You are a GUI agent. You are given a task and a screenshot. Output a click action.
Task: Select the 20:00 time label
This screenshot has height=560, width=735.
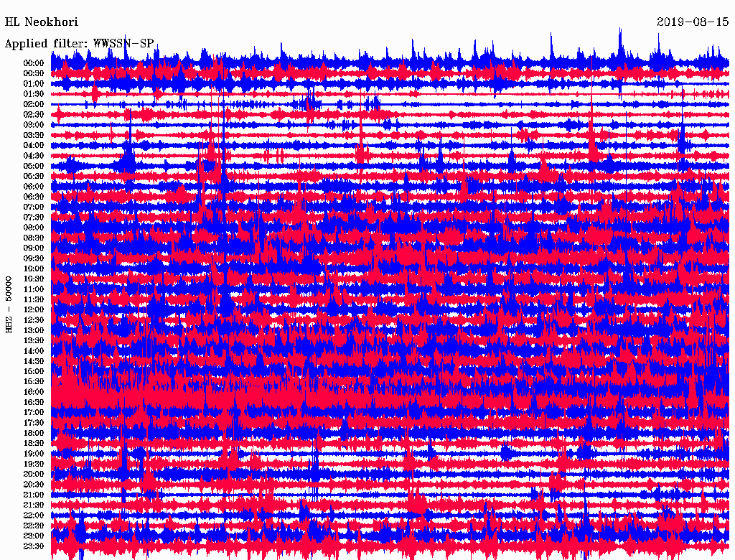click(34, 474)
